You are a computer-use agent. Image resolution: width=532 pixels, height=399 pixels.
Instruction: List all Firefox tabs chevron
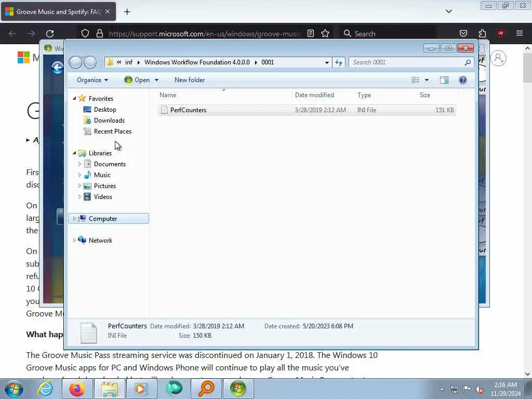click(x=448, y=11)
